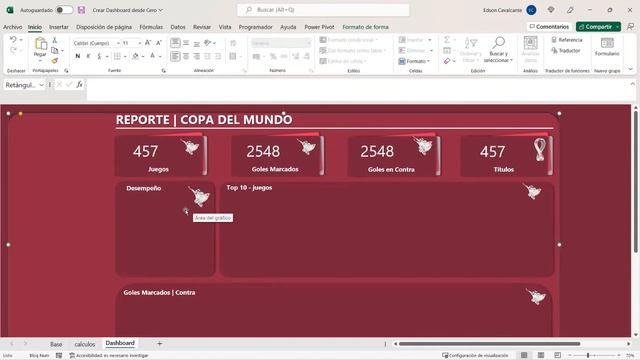Click the Save floppy disk icon

82,10
